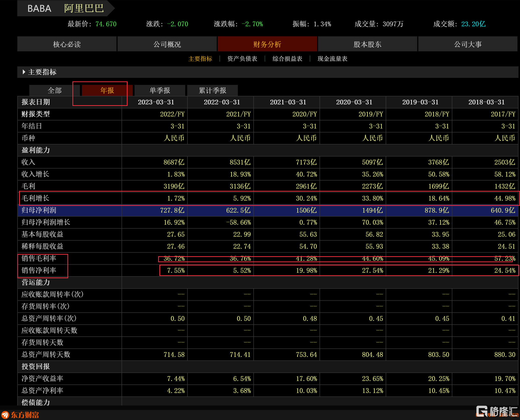Select the 财报类型 row label

pos(36,114)
